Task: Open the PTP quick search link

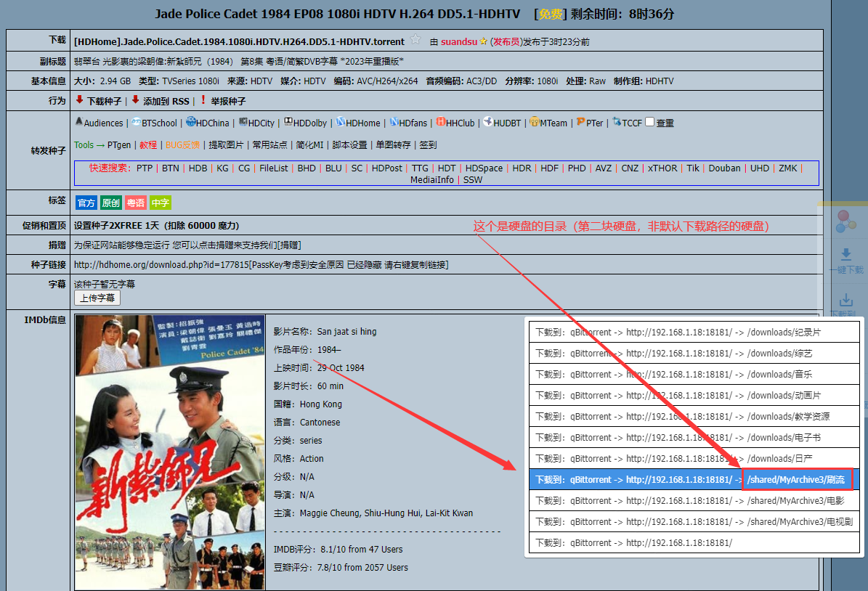Action: 145,168
